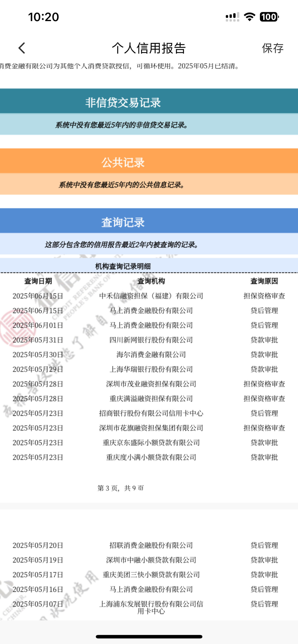
Task: Tap 系统中没有您最近5年内的非信贷交易记录 notice
Action: click(x=122, y=125)
